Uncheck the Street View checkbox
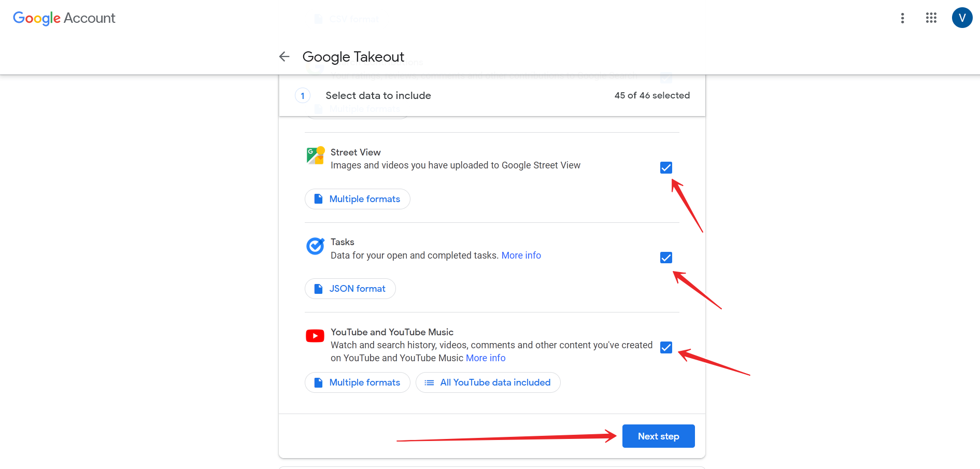980x469 pixels. pyautogui.click(x=666, y=168)
